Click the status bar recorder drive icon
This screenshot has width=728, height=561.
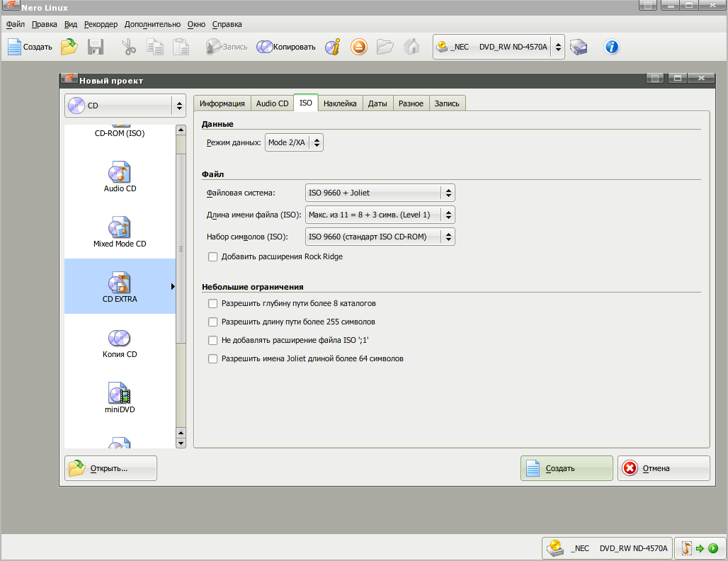click(555, 548)
